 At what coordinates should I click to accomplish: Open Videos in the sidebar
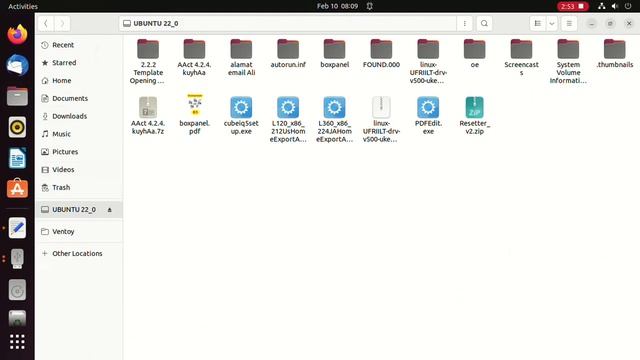pyautogui.click(x=79, y=169)
